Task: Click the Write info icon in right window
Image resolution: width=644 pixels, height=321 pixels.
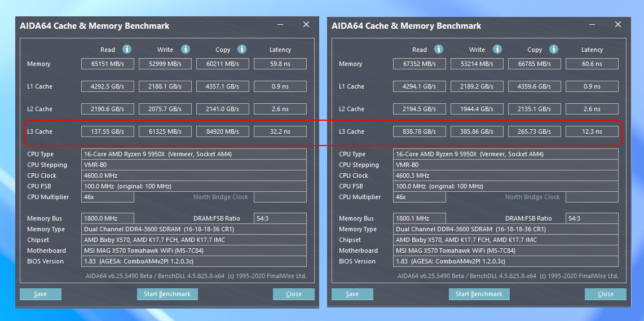Action: (497, 49)
